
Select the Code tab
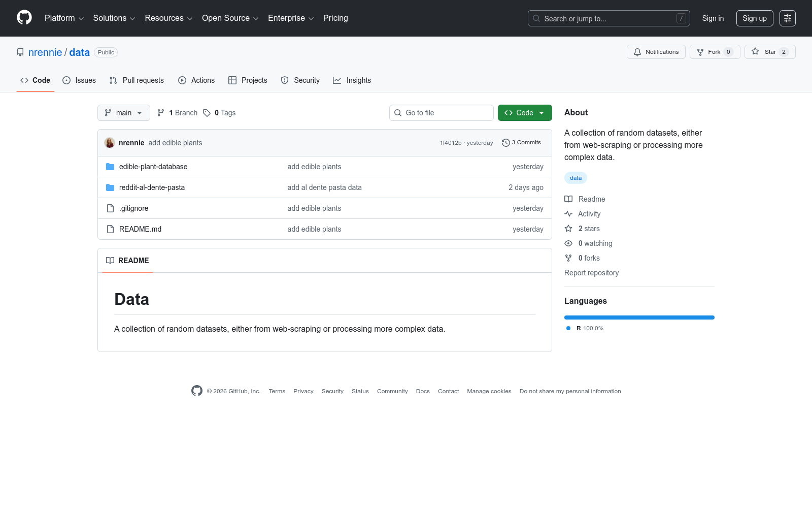[x=36, y=80]
